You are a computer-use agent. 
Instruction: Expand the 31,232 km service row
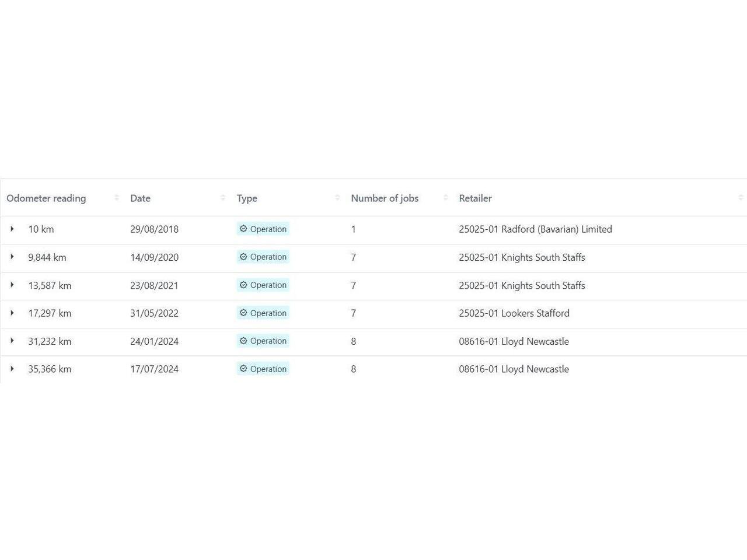[12, 341]
